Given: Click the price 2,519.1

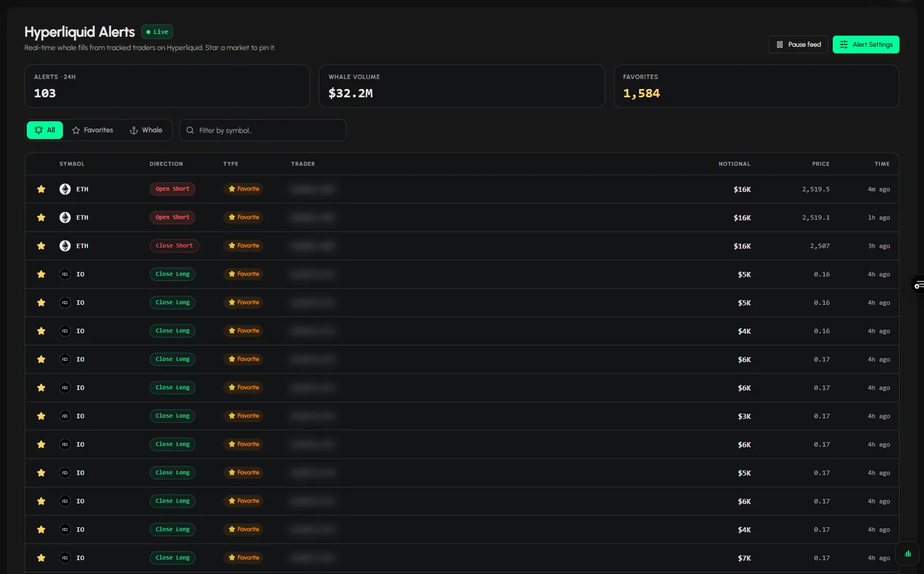Looking at the screenshot, I should pyautogui.click(x=815, y=218).
